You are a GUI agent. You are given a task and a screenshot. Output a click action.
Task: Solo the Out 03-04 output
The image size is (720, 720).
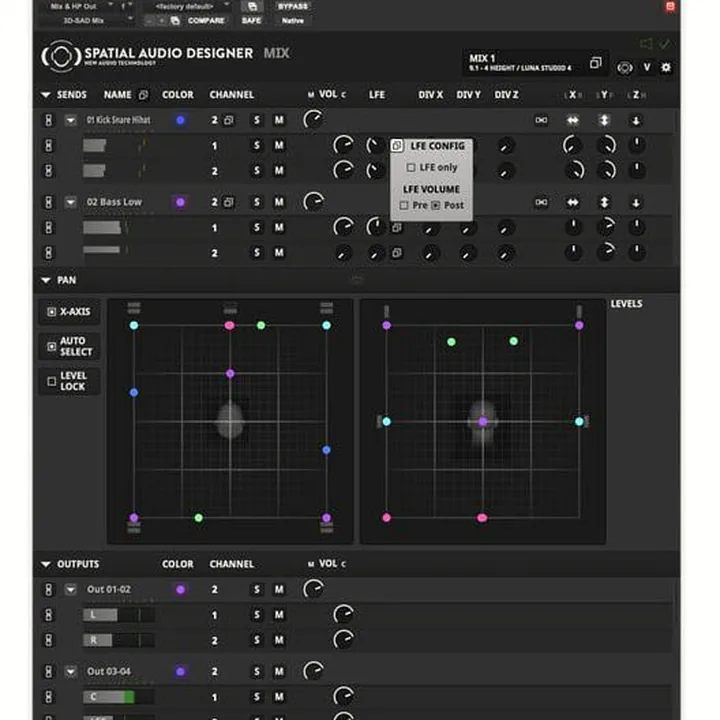click(x=257, y=672)
